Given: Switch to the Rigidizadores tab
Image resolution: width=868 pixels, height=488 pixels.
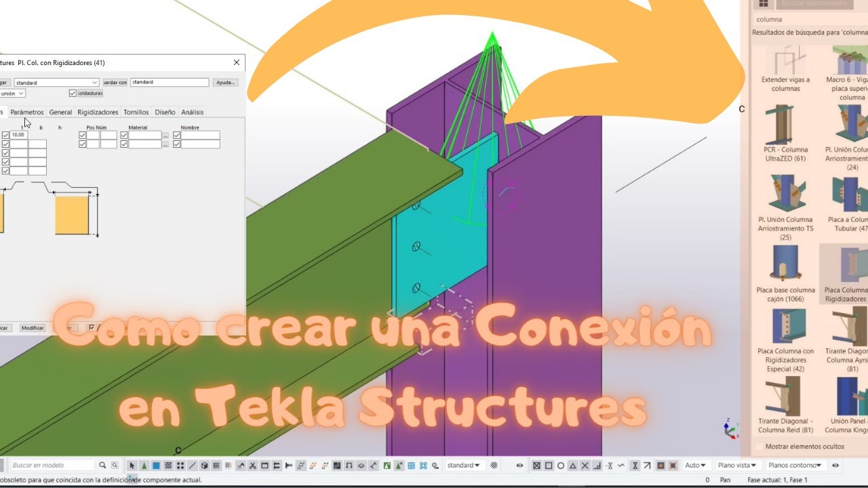Looking at the screenshot, I should (x=98, y=112).
